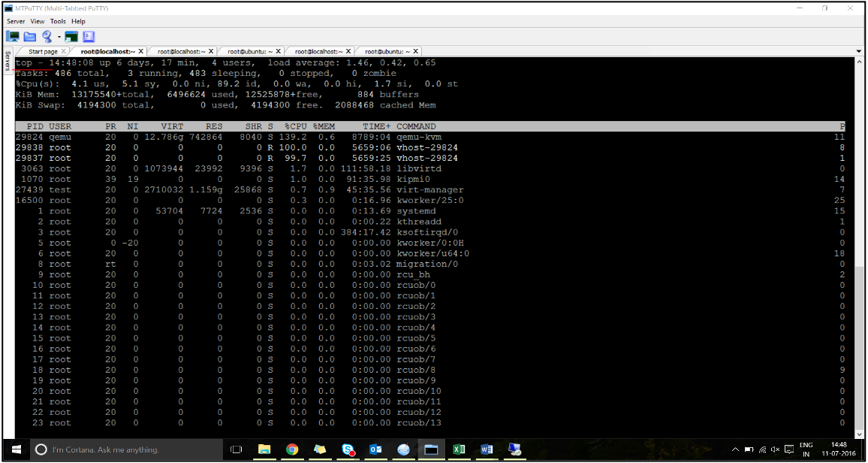Screen dimensions: 868x463
Task: Open the Tools menu
Action: (x=58, y=21)
